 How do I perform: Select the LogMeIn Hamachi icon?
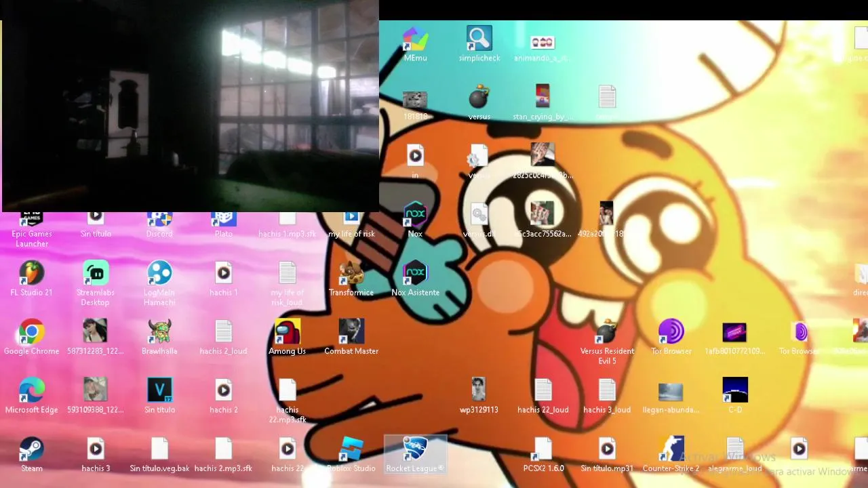(x=159, y=284)
